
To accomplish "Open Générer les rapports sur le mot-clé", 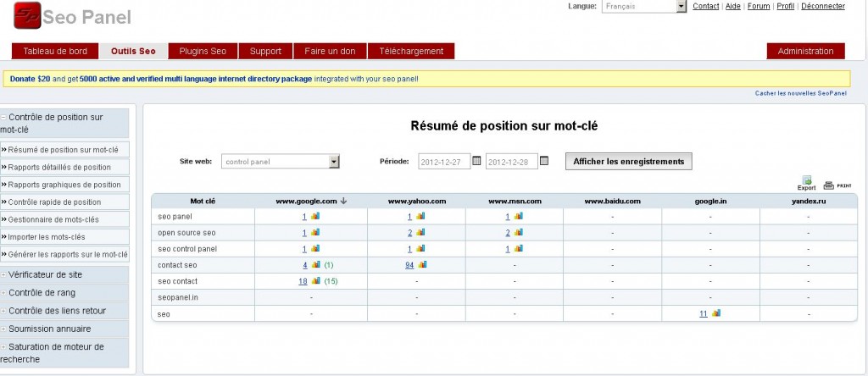I will [64, 254].
